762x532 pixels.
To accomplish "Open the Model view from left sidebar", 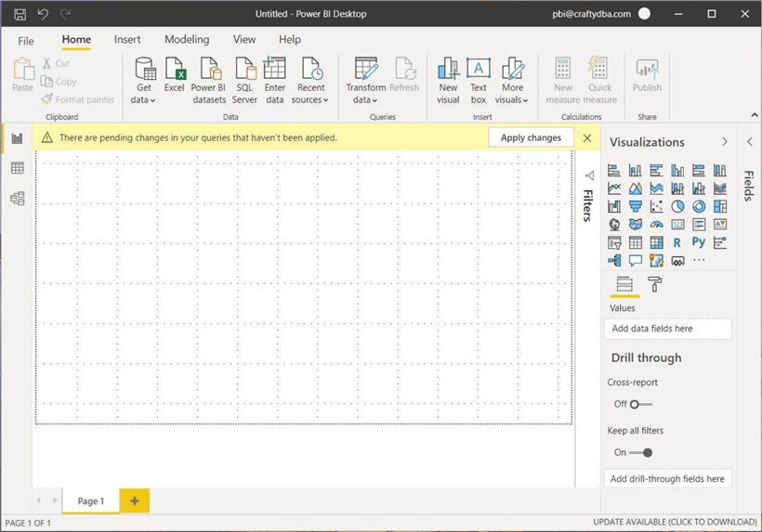I will click(18, 199).
